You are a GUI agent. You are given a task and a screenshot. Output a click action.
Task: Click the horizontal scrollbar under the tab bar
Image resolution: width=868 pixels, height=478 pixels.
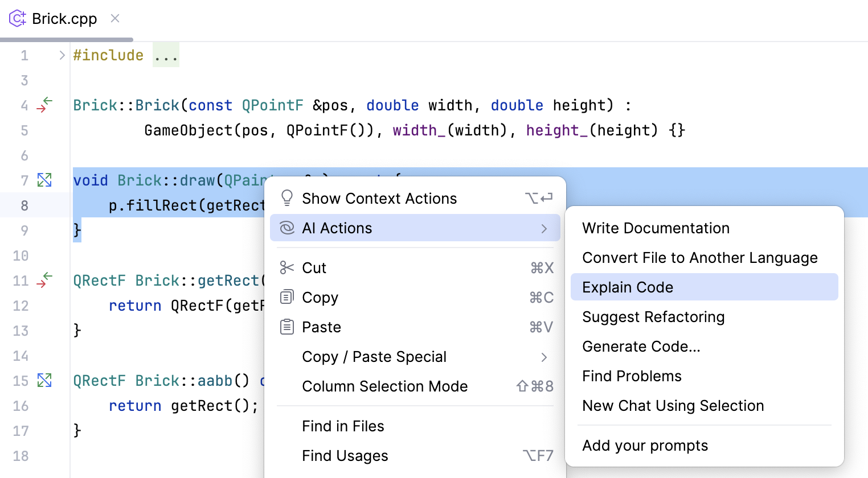[x=67, y=39]
